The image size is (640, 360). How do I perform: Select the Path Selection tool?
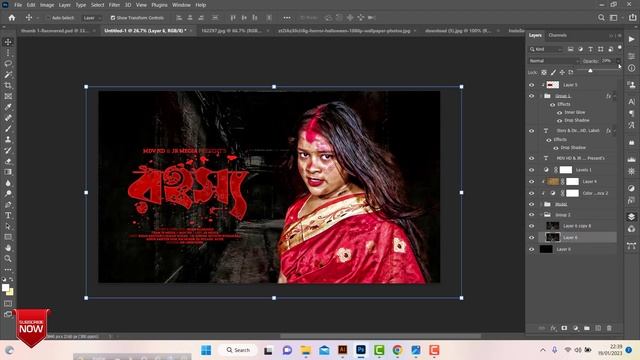[8, 226]
